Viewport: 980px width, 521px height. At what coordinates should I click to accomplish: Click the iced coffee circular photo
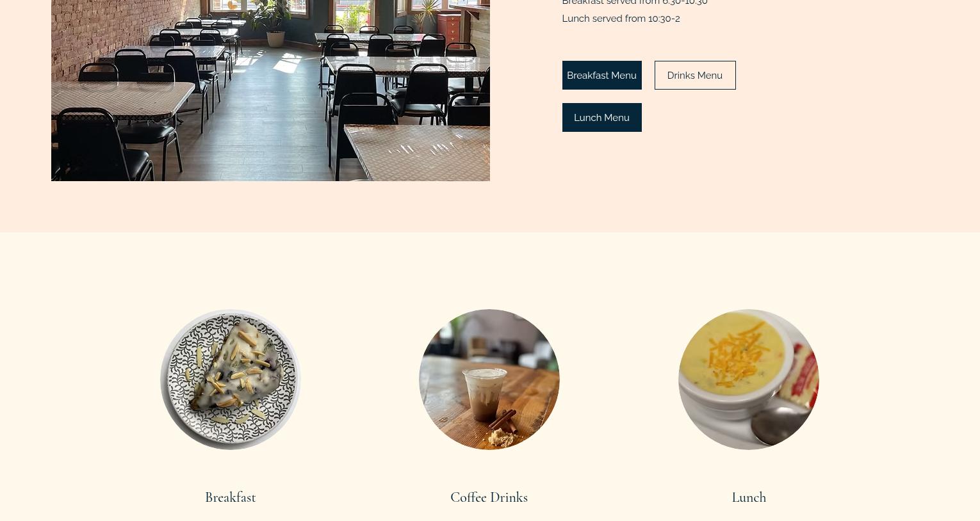click(x=489, y=380)
